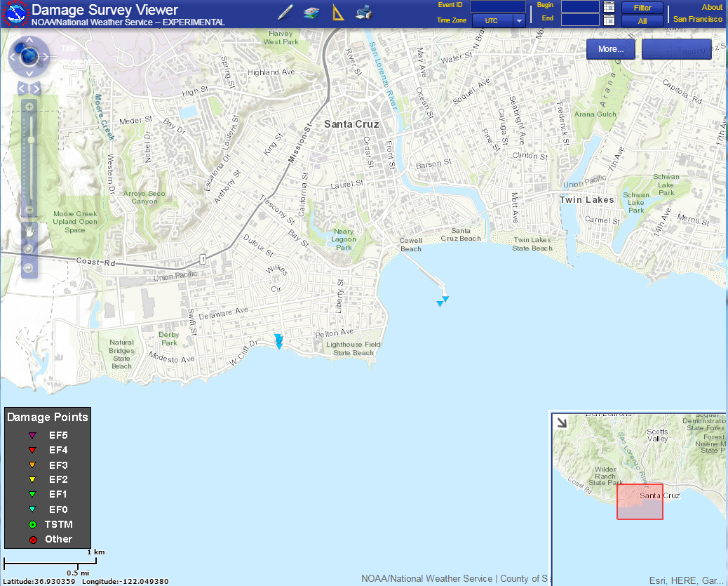
Task: Click the Event ID input field
Action: [x=498, y=6]
